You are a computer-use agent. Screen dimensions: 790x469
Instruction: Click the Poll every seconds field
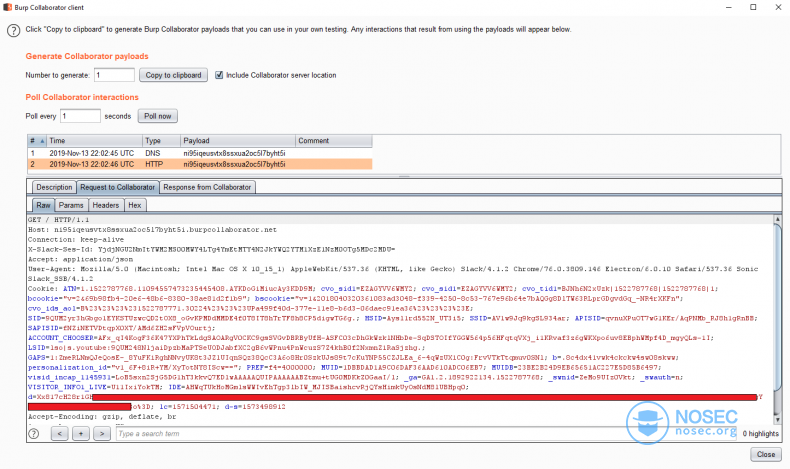click(80, 116)
